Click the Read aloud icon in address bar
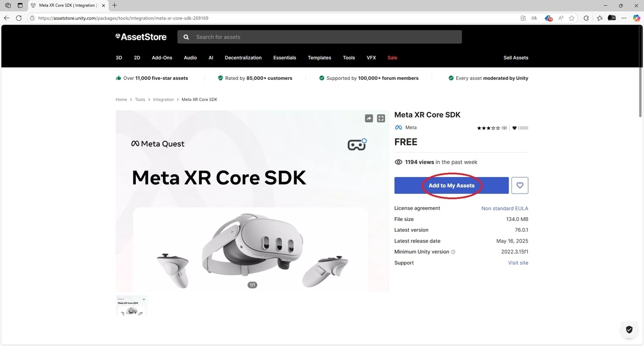This screenshot has width=644, height=346. (561, 18)
